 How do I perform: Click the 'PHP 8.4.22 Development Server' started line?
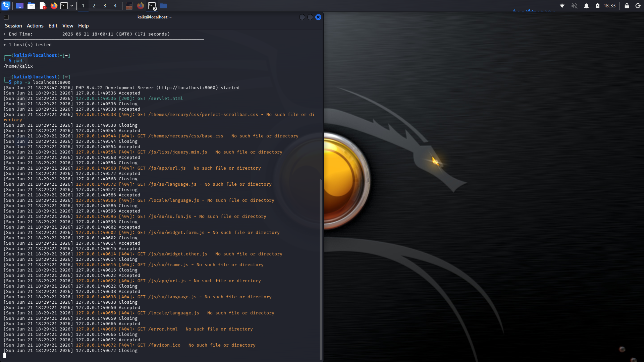[121, 88]
